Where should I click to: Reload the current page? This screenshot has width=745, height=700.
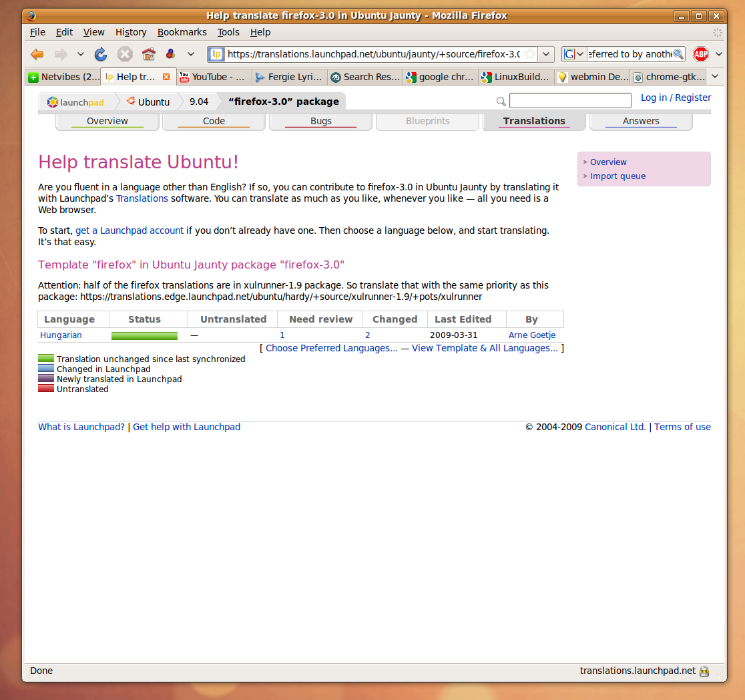pos(101,54)
